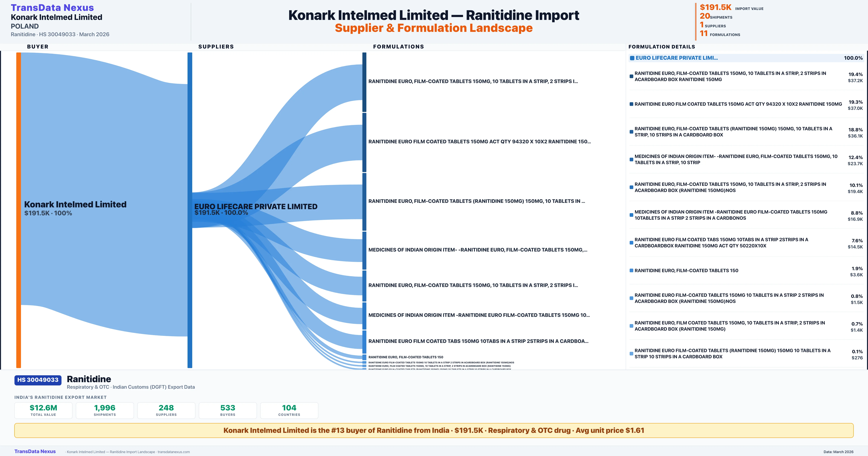Image resolution: width=868 pixels, height=456 pixels.
Task: Click the transdatanexus.com footer text
Action: pos(174,452)
